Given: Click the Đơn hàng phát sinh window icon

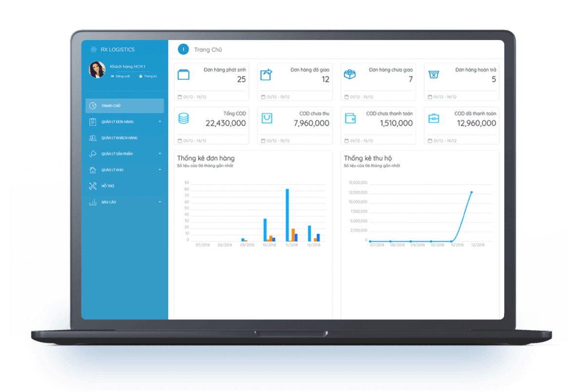Looking at the screenshot, I should click(183, 75).
